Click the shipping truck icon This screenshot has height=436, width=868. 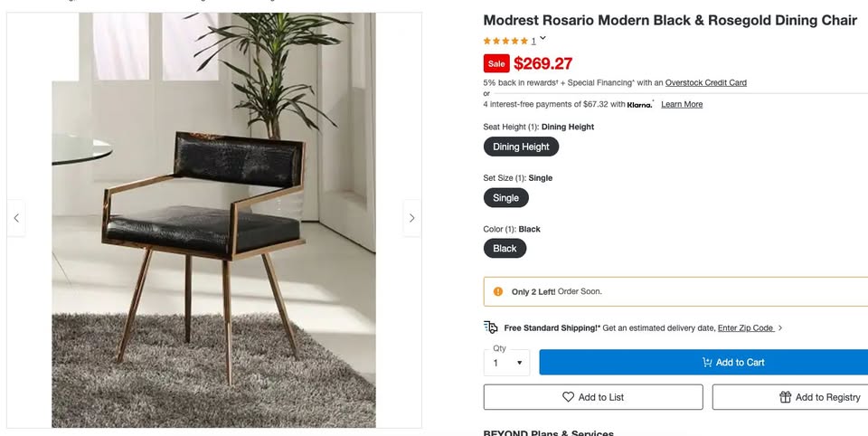(491, 327)
